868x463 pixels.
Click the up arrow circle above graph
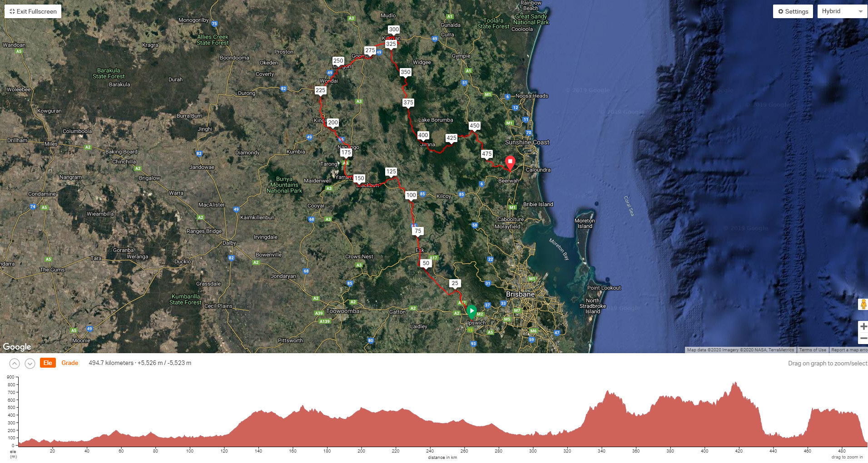click(x=15, y=364)
